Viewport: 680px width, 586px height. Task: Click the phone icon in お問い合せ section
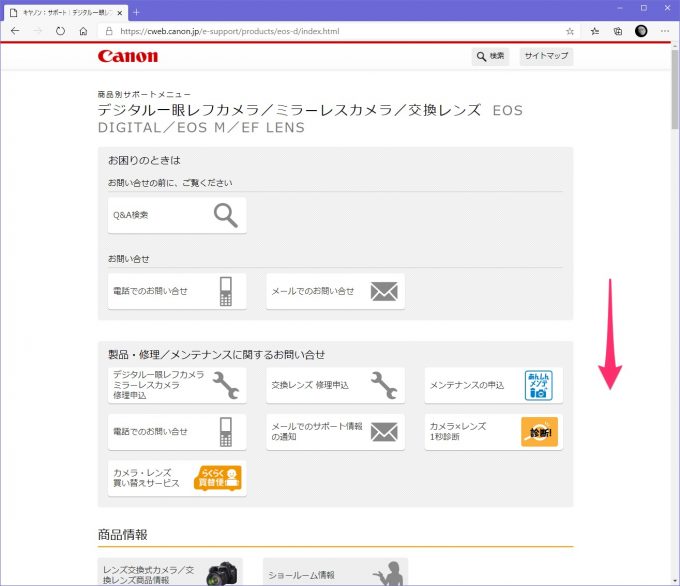point(226,291)
